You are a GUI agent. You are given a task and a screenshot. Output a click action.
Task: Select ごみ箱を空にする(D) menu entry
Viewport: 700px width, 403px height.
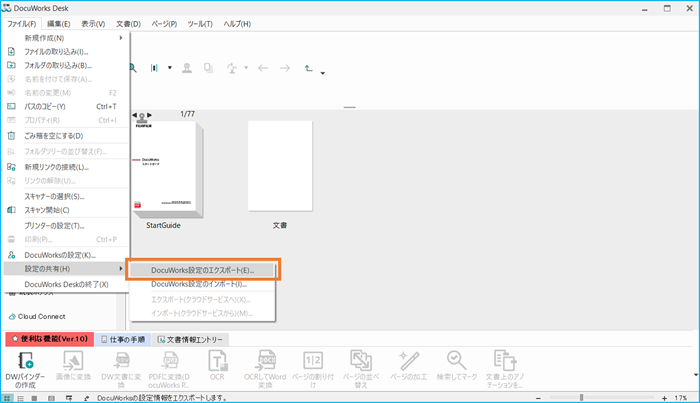pos(66,136)
